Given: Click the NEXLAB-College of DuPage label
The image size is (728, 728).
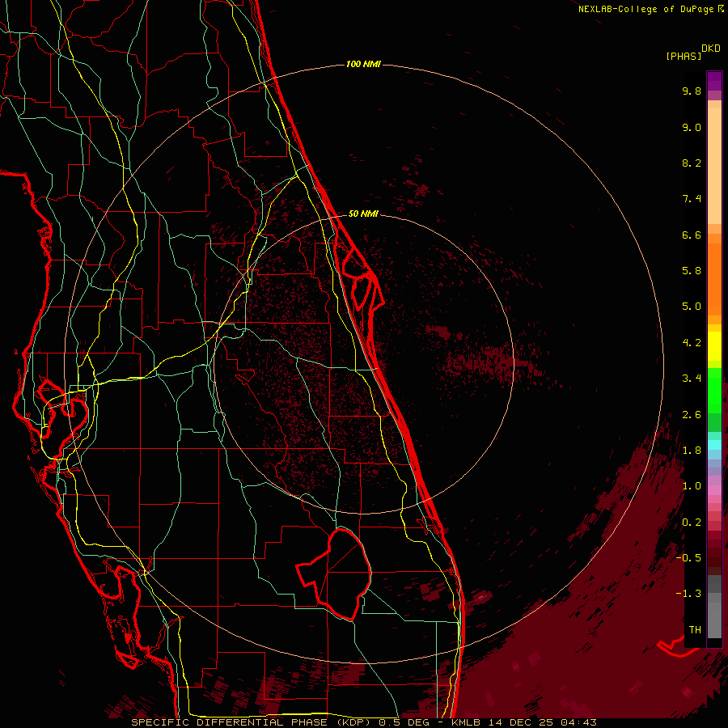Looking at the screenshot, I should coord(647,9).
